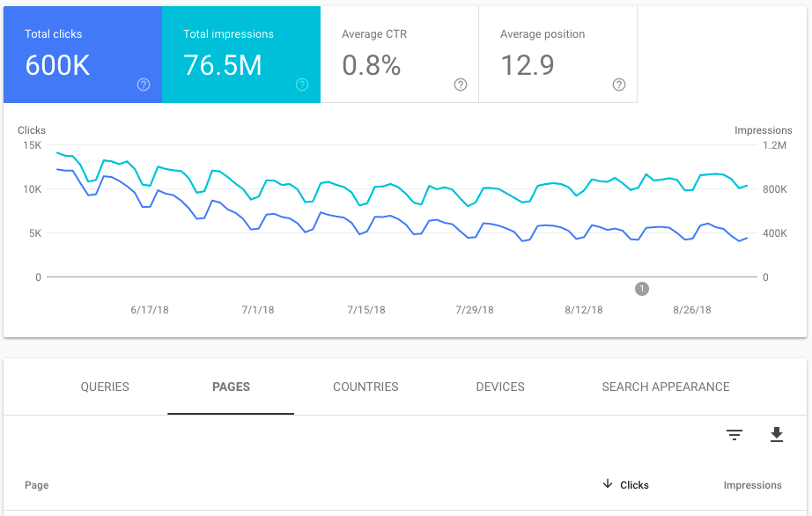Click the Page column header
This screenshot has height=516, width=812.
click(x=36, y=484)
